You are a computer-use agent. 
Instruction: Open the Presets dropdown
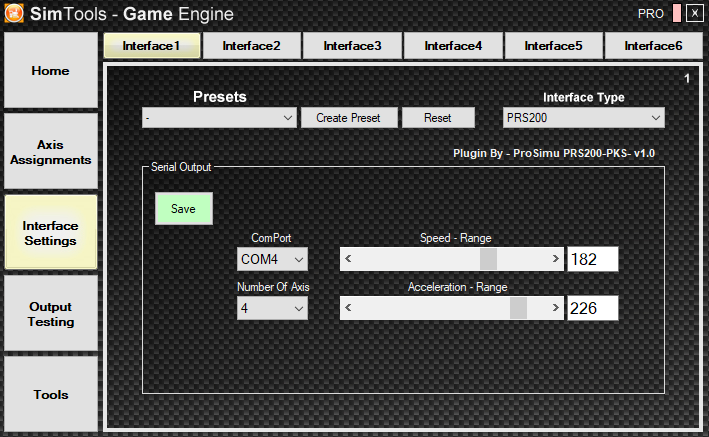click(218, 118)
